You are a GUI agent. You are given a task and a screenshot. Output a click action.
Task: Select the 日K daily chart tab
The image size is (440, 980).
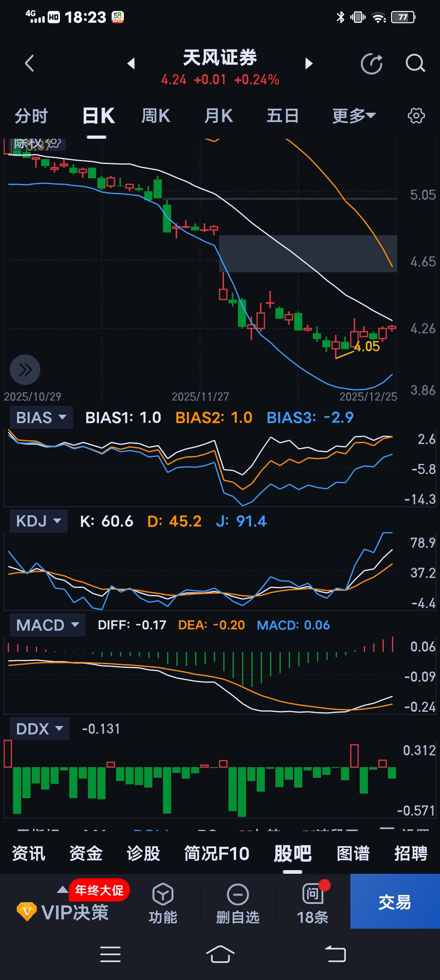[x=98, y=116]
